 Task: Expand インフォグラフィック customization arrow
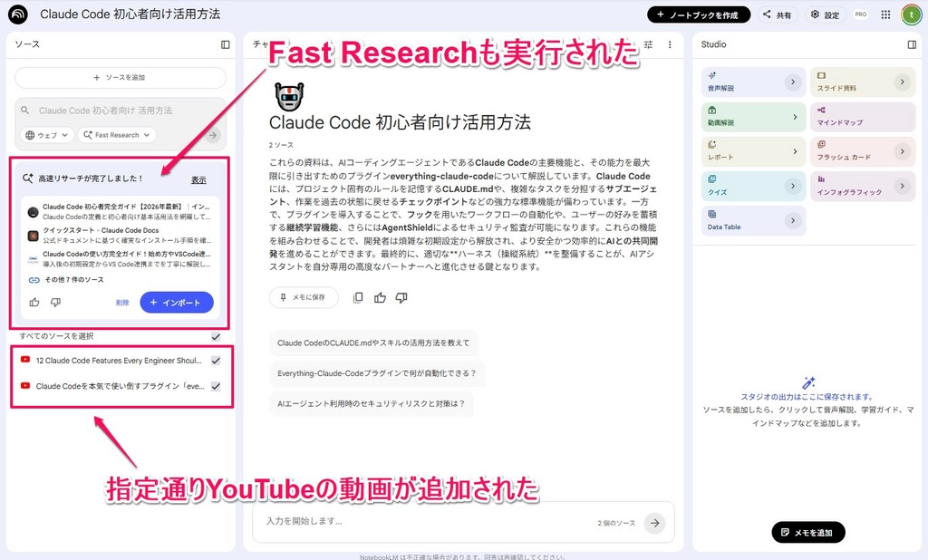902,186
